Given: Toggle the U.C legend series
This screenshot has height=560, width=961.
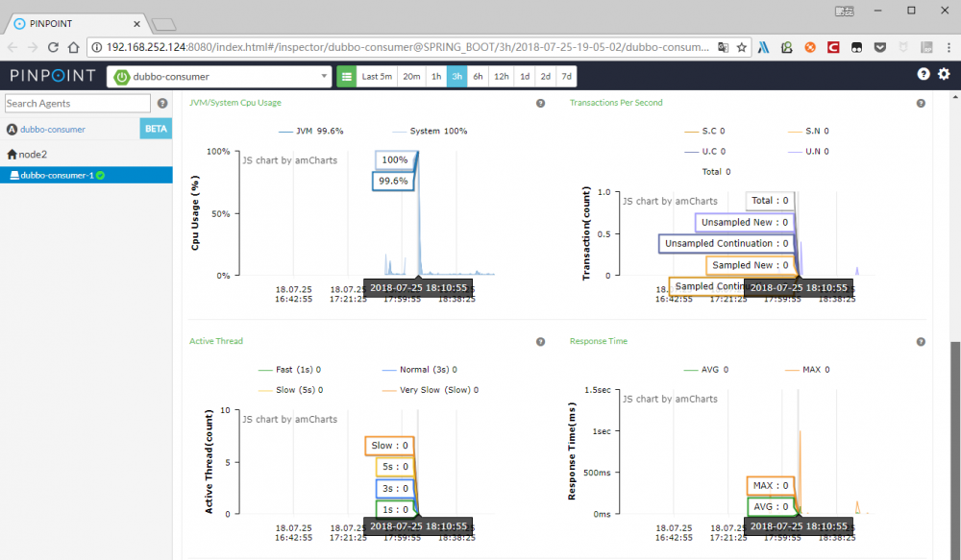Looking at the screenshot, I should pyautogui.click(x=704, y=152).
